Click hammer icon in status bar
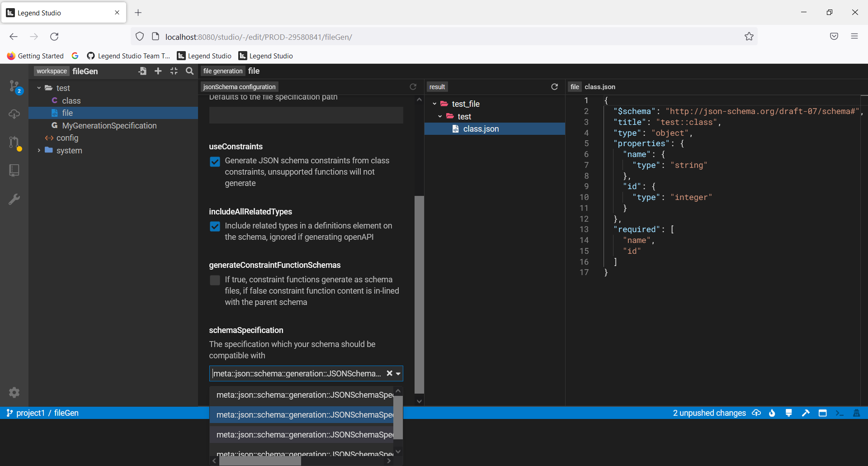The width and height of the screenshot is (868, 466). (x=806, y=413)
